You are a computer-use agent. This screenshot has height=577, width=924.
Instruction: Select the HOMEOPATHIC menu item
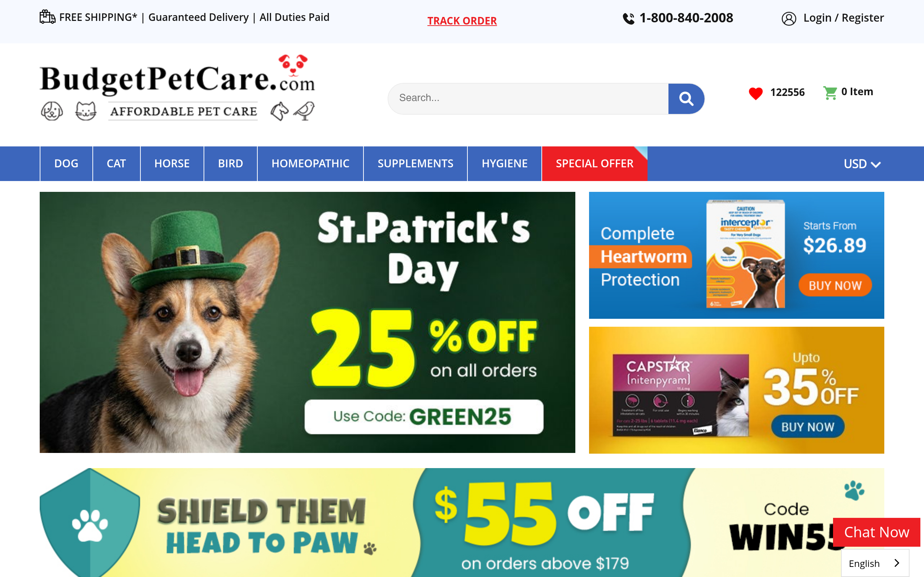[310, 163]
